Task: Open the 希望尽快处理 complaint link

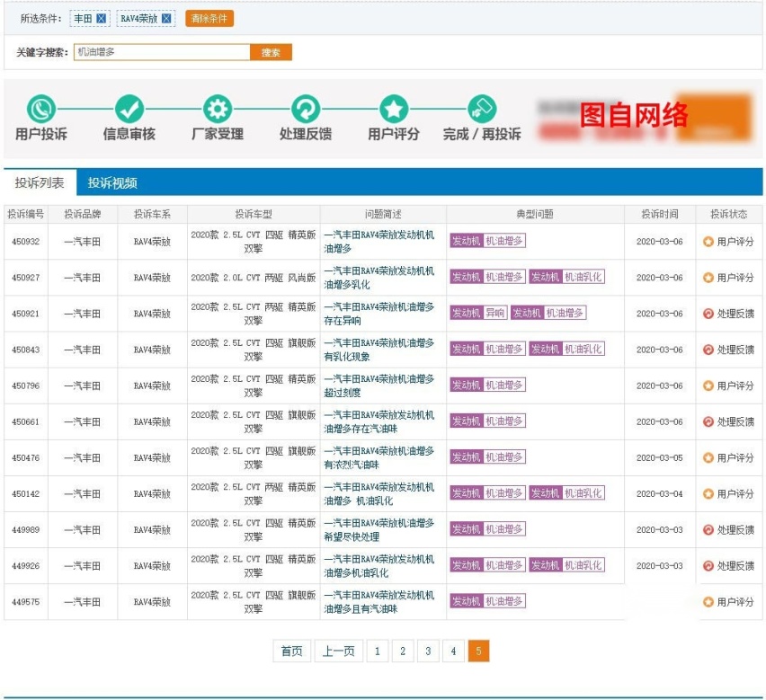Action: 379,530
